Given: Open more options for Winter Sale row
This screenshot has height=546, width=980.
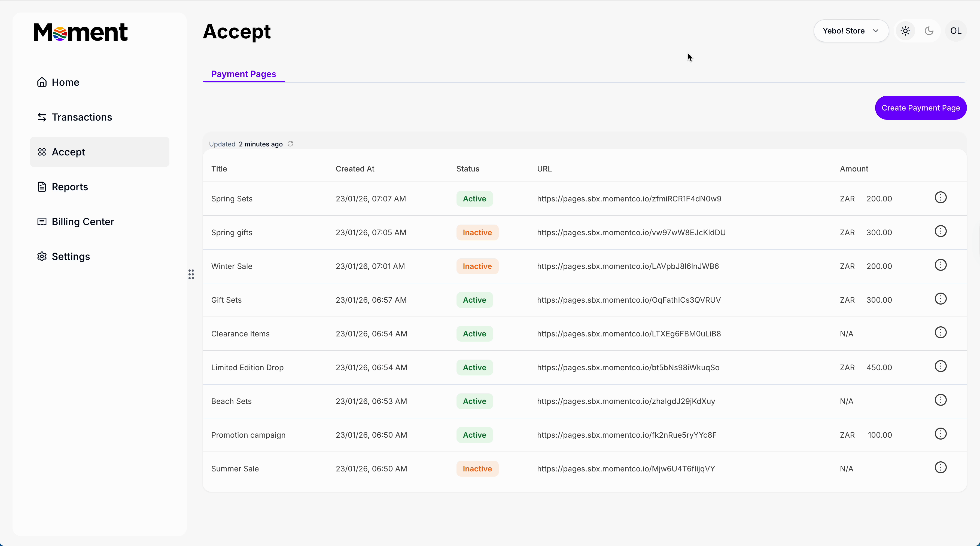Looking at the screenshot, I should point(941,265).
